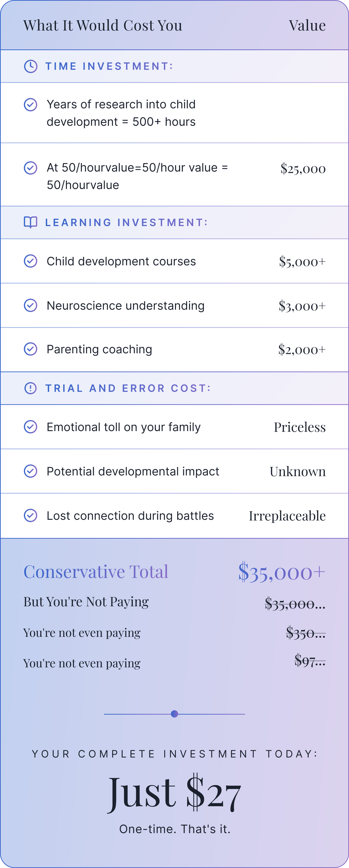The height and width of the screenshot is (868, 349).
Task: Click the check icon beside Emotional toll row
Action: [x=31, y=427]
